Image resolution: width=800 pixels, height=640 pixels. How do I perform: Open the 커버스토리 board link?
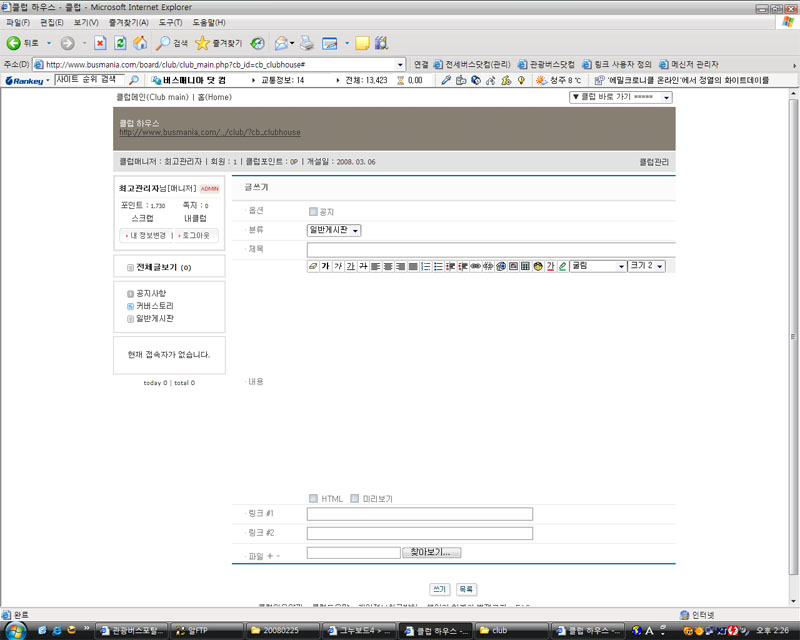coord(154,306)
